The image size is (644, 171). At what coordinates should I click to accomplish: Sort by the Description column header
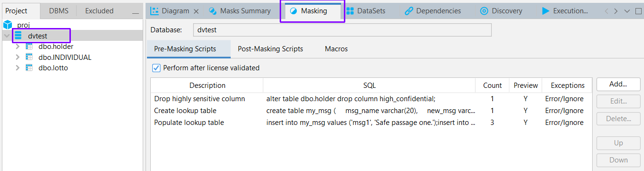[x=207, y=85]
